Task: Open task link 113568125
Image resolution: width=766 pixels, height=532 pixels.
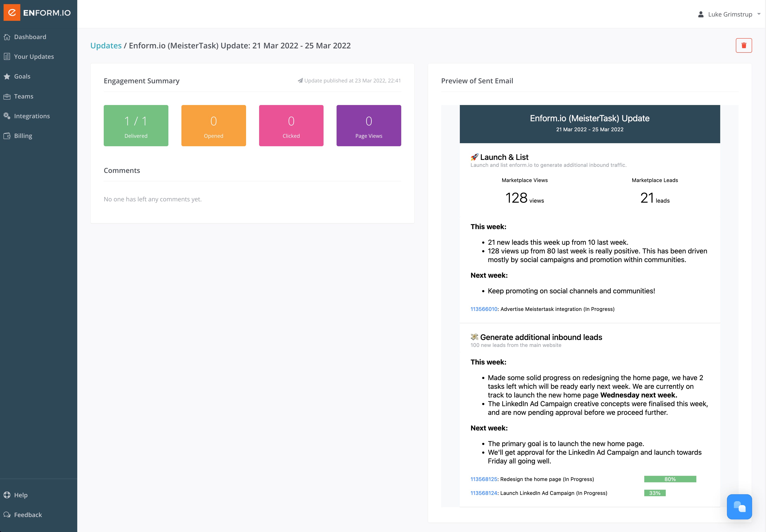Action: pos(484,479)
